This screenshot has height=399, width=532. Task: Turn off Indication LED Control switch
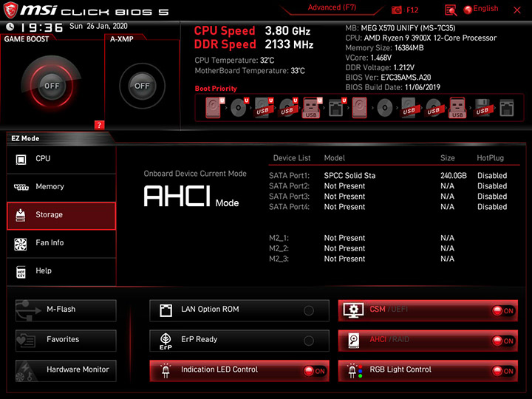click(x=315, y=371)
